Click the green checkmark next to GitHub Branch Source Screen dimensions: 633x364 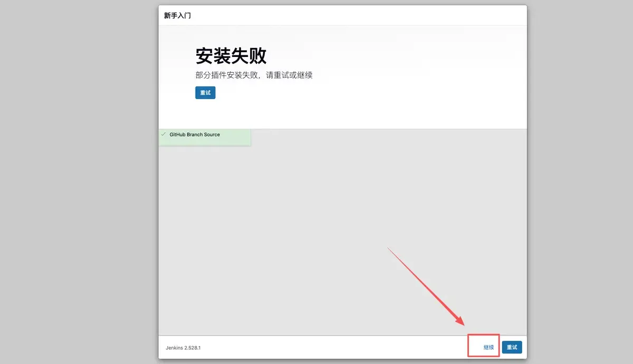click(x=164, y=135)
